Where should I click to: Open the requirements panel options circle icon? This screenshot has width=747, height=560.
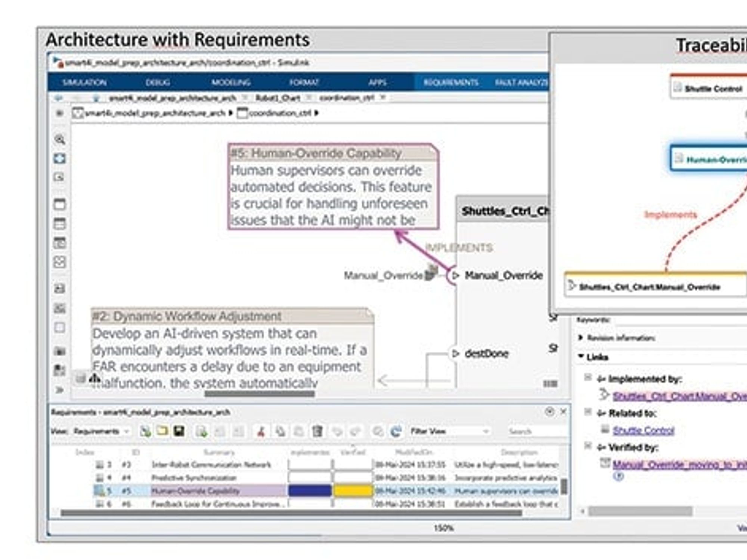549,411
